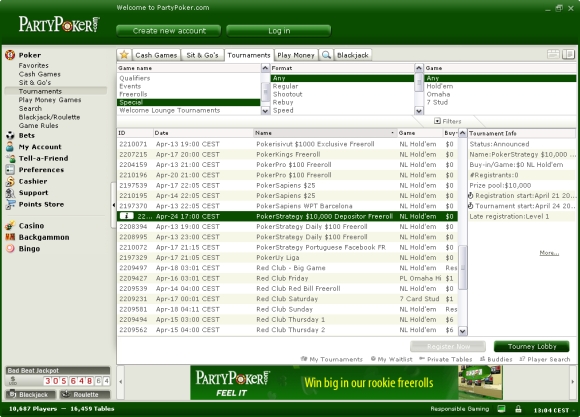This screenshot has width=580, height=417.
Task: Click the Points Store cart icon
Action: pyautogui.click(x=10, y=204)
